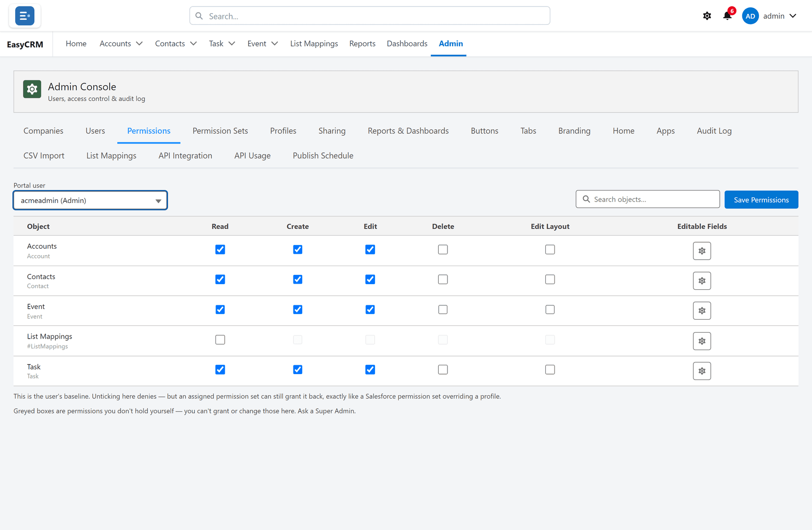Open editable fields gear for Contacts
This screenshot has width=812, height=530.
pyautogui.click(x=702, y=281)
